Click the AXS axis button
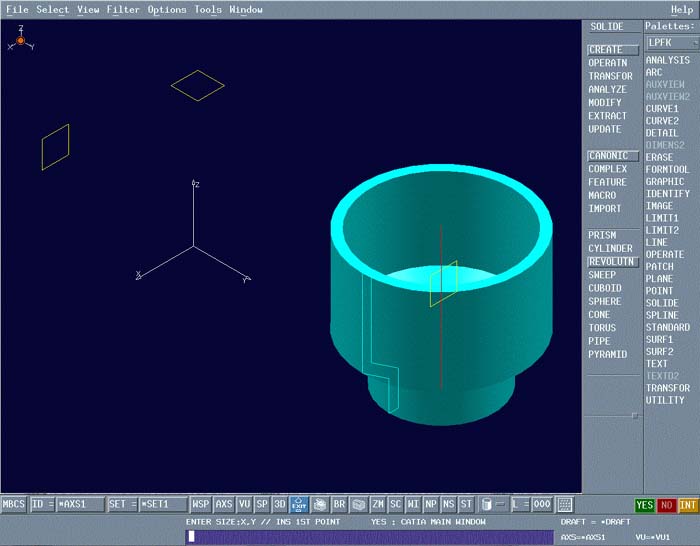Viewport: 700px width, 546px height. [x=224, y=505]
